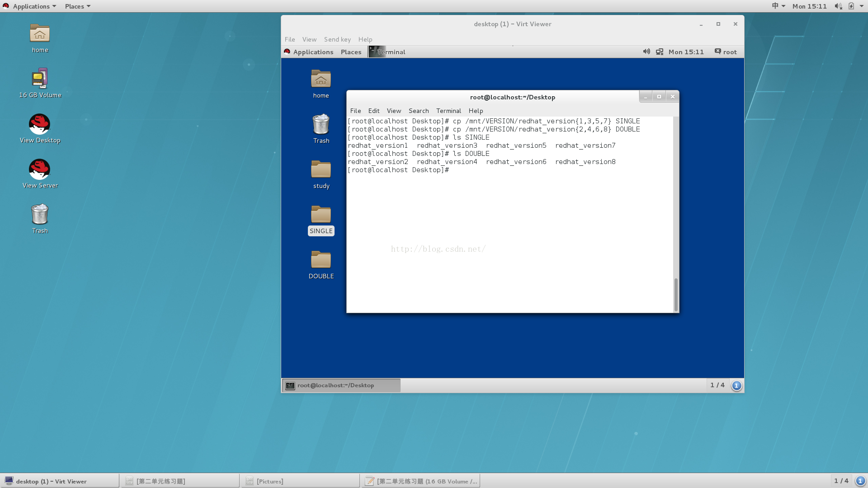Screen dimensions: 868x488
Task: Click the guest volume speaker icon
Action: pyautogui.click(x=646, y=52)
